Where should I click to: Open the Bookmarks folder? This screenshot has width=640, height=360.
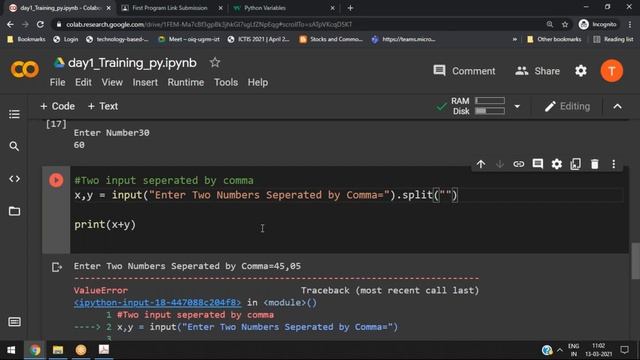(26, 39)
